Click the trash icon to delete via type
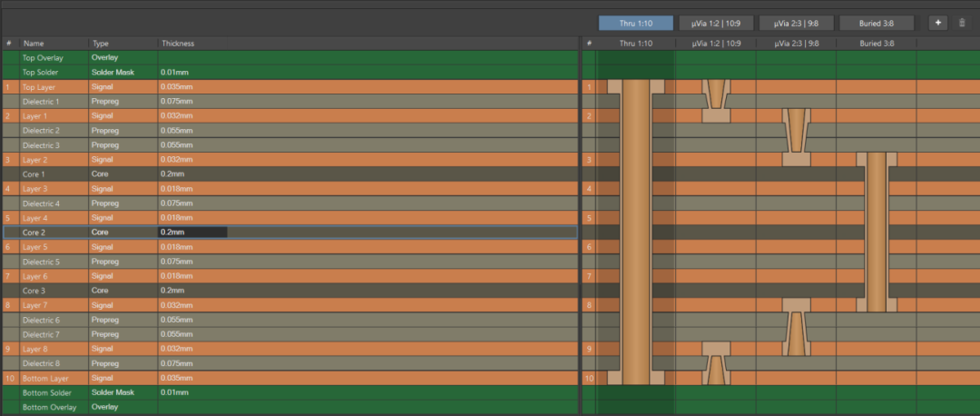Viewport: 980px width, 416px height. 962,23
